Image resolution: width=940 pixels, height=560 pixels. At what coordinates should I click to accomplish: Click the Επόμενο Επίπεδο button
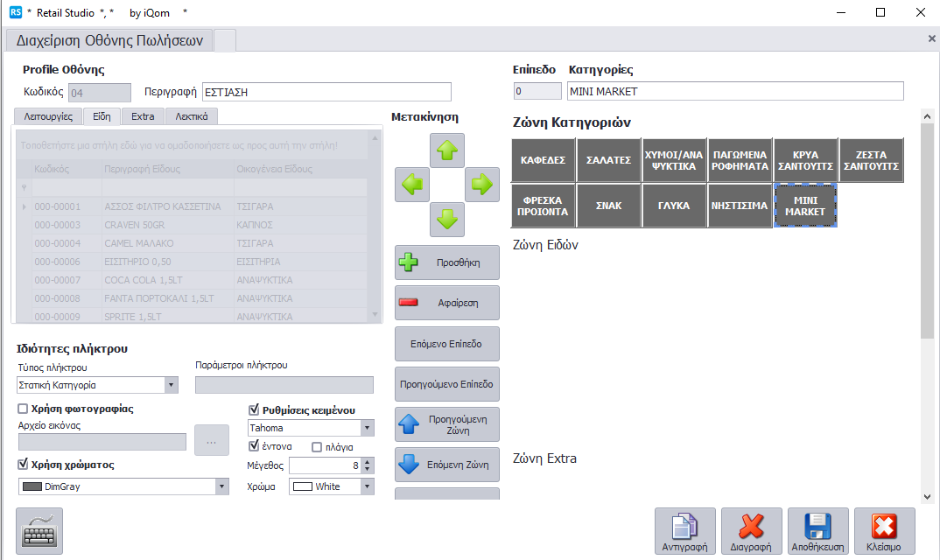tap(446, 344)
